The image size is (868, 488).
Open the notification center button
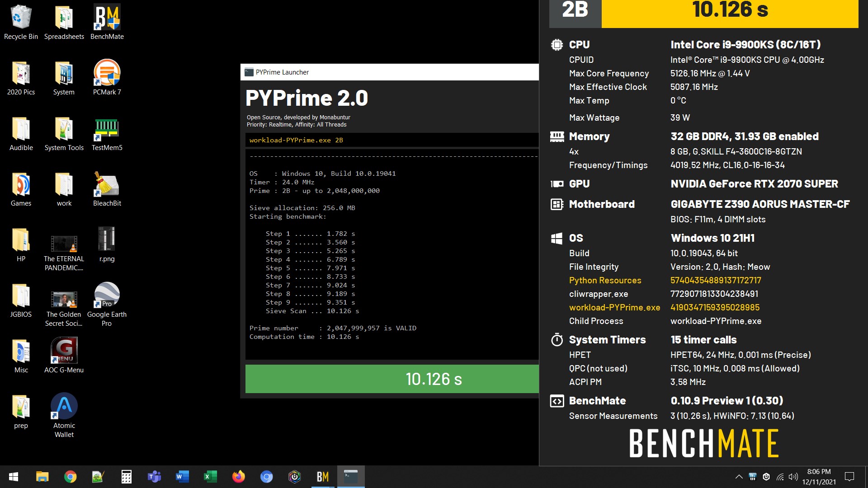(849, 477)
